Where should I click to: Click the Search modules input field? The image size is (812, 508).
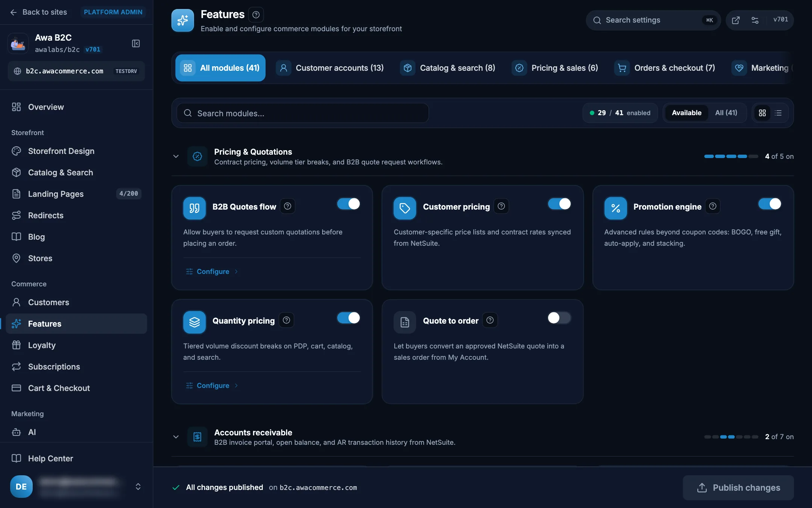coord(303,113)
